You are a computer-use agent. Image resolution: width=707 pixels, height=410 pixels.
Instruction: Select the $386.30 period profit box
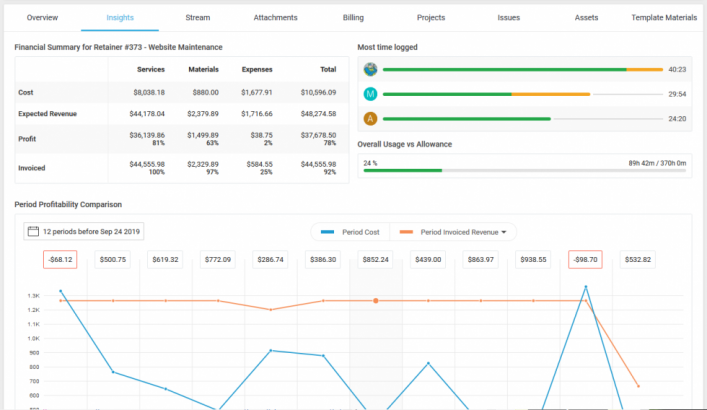(323, 259)
